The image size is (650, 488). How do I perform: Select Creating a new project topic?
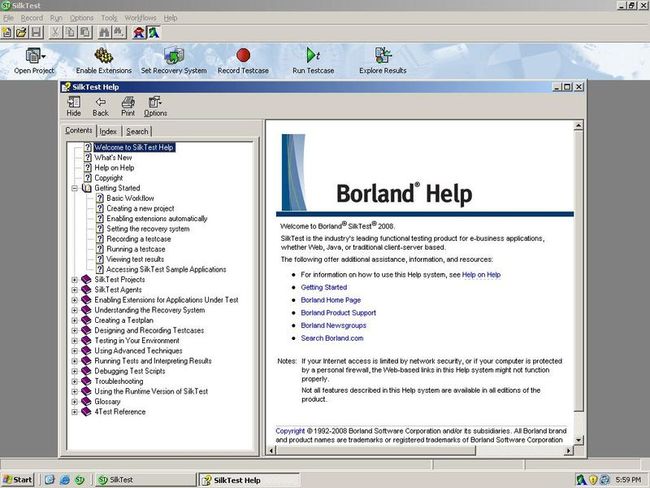(x=140, y=209)
